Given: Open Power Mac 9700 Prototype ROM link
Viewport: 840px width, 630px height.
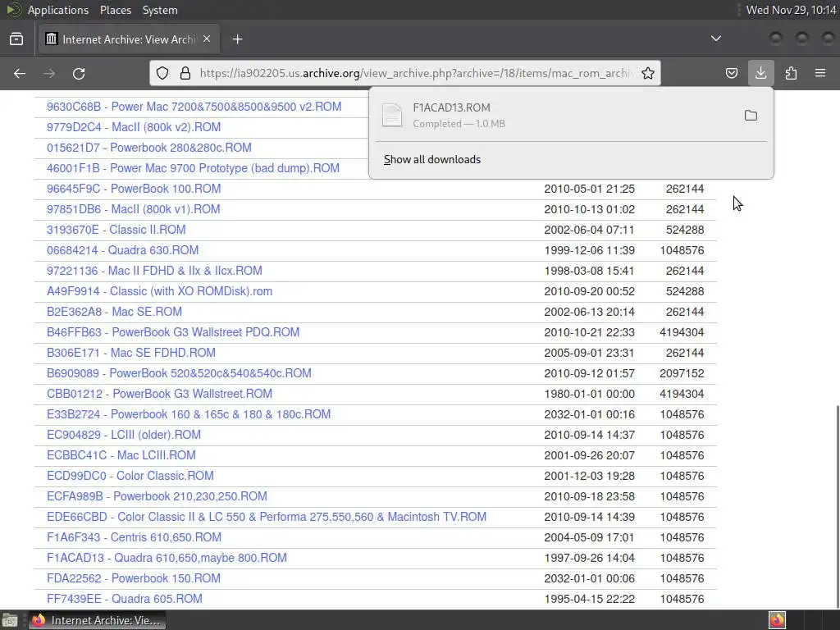Looking at the screenshot, I should point(193,168).
